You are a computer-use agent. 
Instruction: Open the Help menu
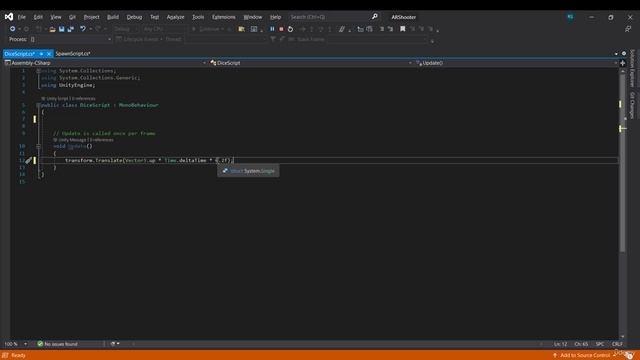click(276, 17)
